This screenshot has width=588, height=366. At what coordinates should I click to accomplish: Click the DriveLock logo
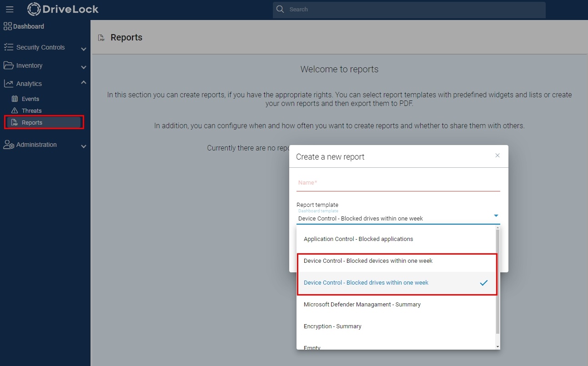point(63,9)
